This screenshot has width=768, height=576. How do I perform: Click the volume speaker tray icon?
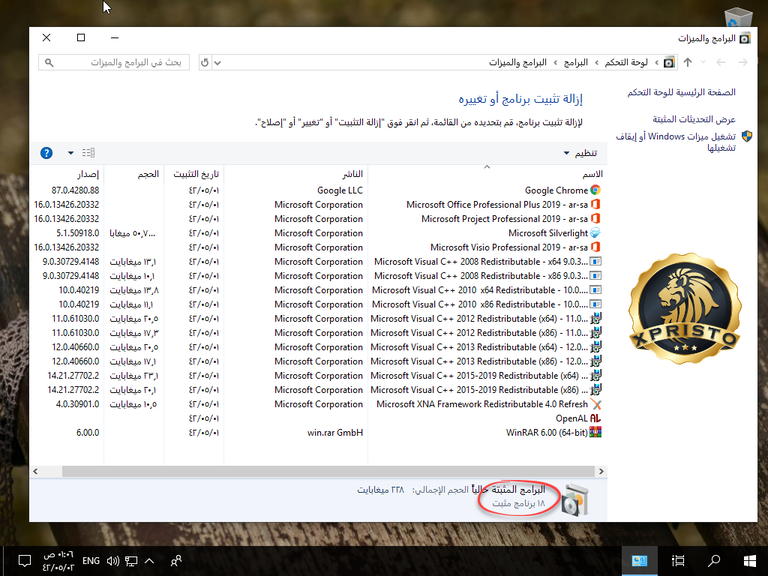point(113,561)
